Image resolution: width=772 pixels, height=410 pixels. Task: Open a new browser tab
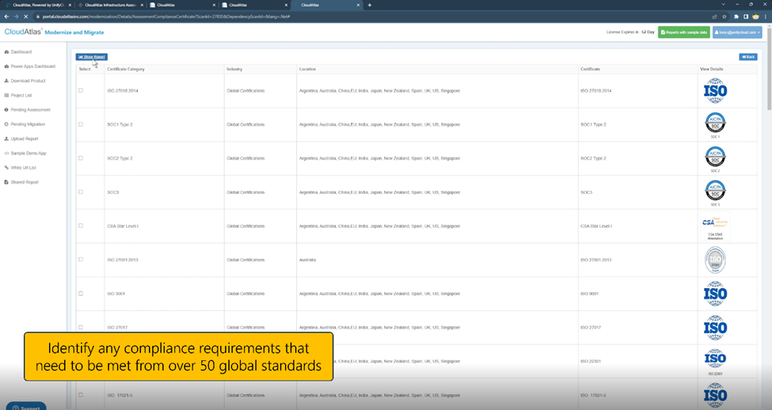point(370,5)
